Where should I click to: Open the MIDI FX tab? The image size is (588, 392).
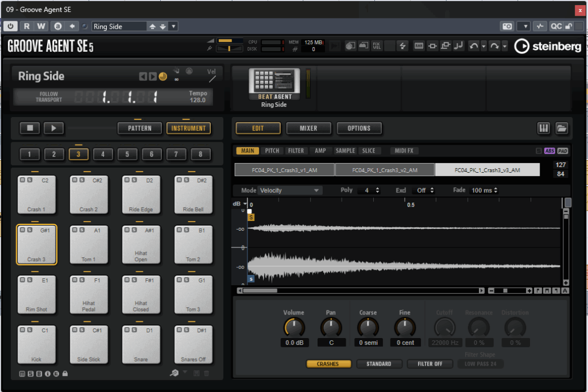tap(405, 151)
